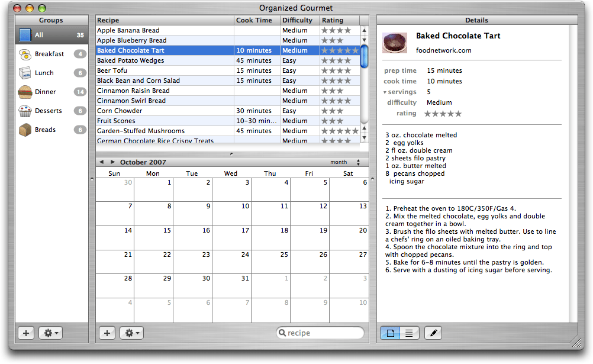This screenshot has height=364, width=593.
Task: Switch details to list text view
Action: [409, 333]
